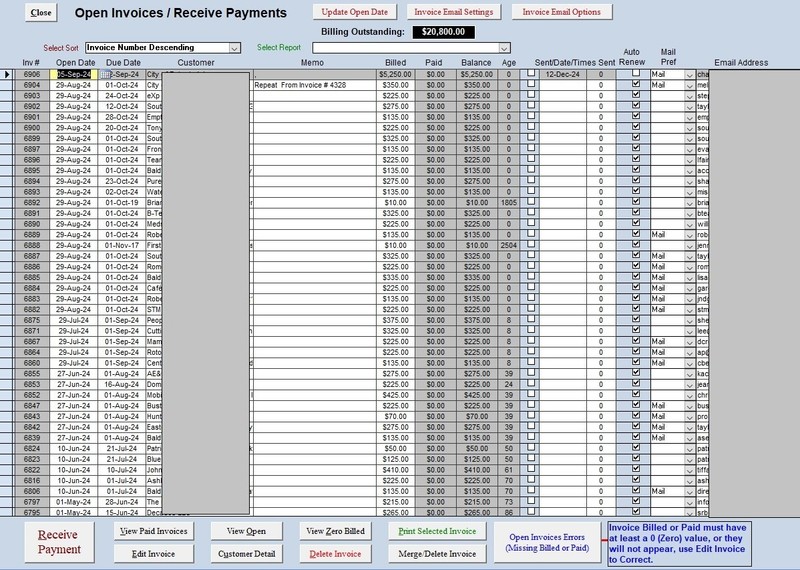Click Open Date 10-Jun-24 of invoice 6824
Image resolution: width=800 pixels, height=570 pixels.
[73, 449]
